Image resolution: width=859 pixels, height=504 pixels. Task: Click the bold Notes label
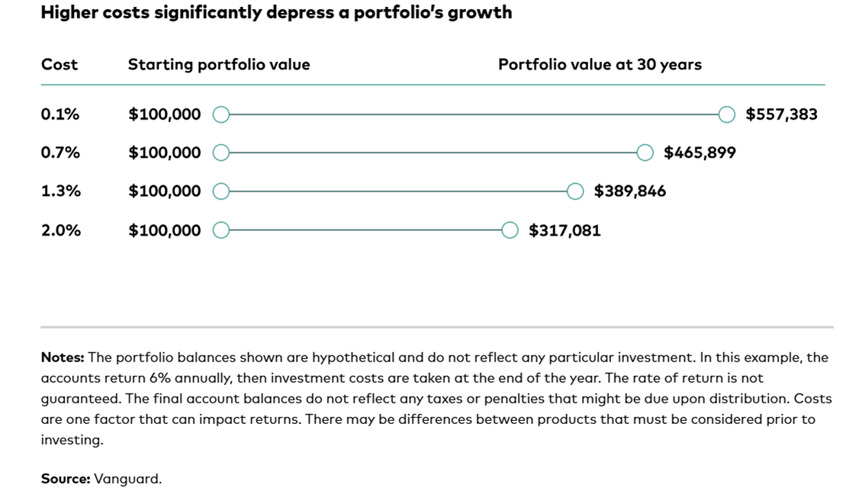(x=63, y=358)
